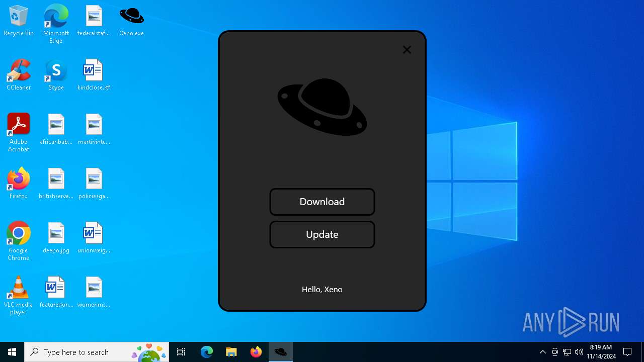This screenshot has height=362, width=644.
Task: Select the featuredon... Word document
Action: click(x=56, y=293)
